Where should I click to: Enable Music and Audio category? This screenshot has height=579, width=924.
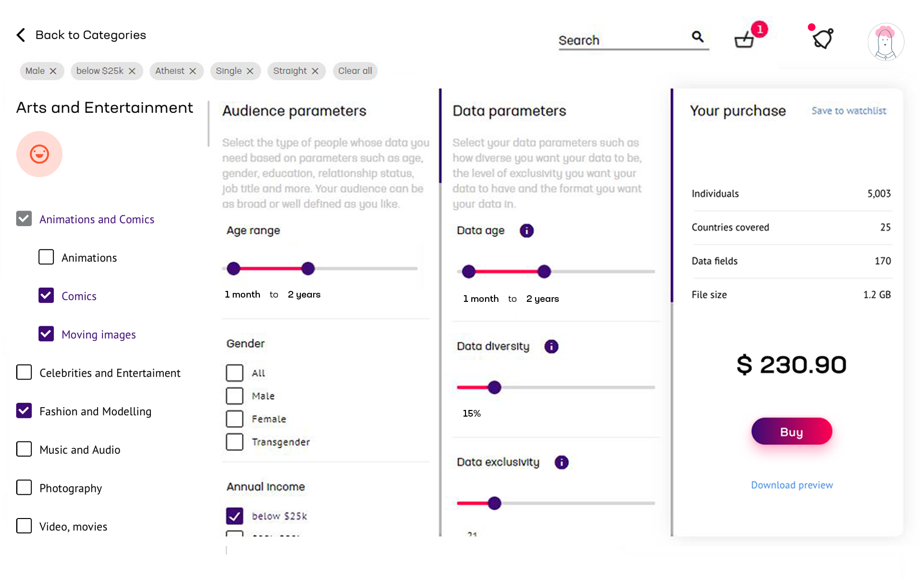24,449
